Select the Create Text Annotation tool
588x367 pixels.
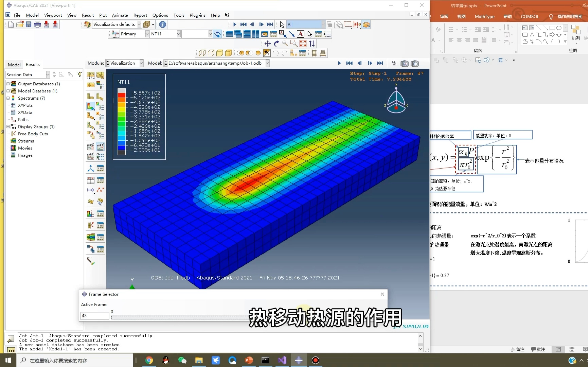[x=301, y=34]
